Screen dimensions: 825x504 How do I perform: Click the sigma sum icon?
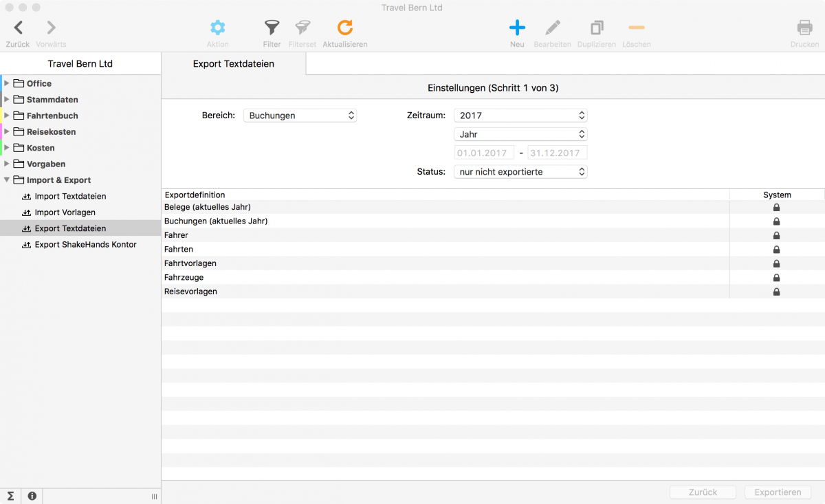pyautogui.click(x=10, y=496)
